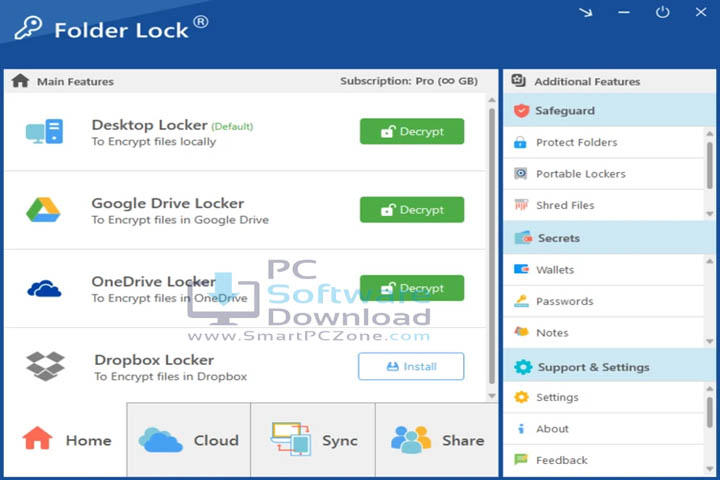Click the green (Default) label
Viewport: 720px width, 480px height.
(232, 126)
